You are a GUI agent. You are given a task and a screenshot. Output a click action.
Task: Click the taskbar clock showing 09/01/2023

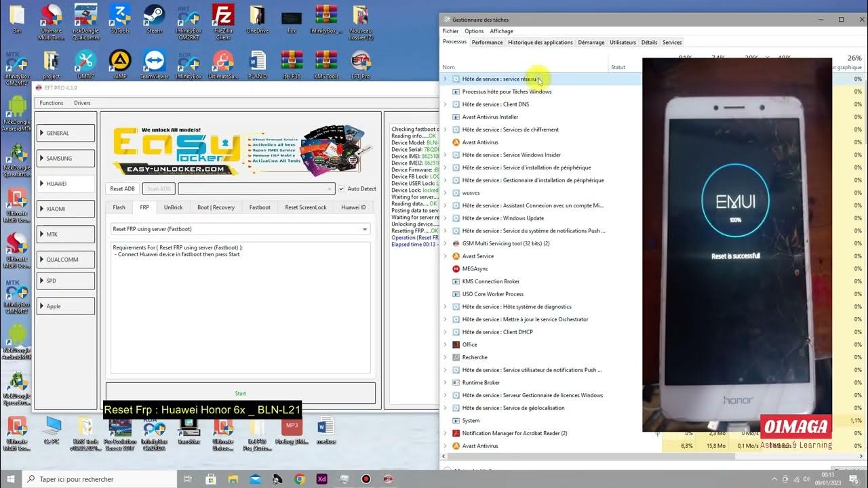pyautogui.click(x=827, y=479)
